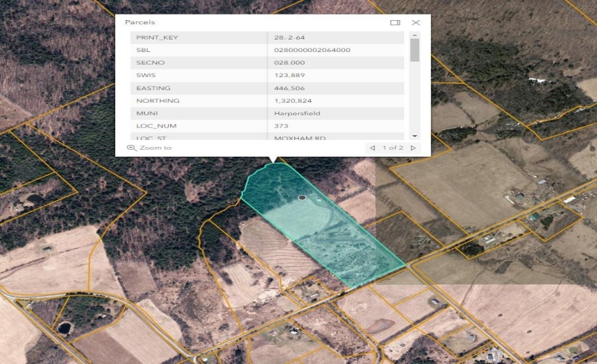Click the selected point marker on parcel
Image resolution: width=597 pixels, height=364 pixels.
302,198
